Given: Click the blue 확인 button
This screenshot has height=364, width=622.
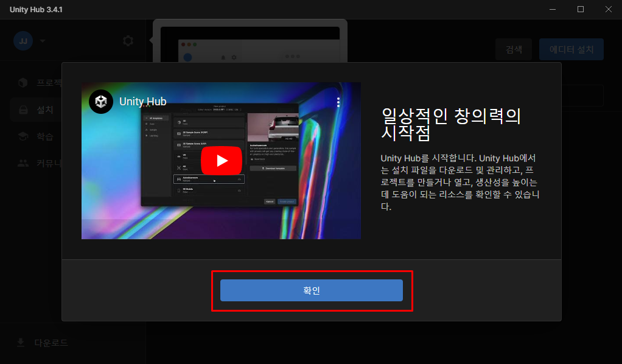Looking at the screenshot, I should tap(312, 290).
